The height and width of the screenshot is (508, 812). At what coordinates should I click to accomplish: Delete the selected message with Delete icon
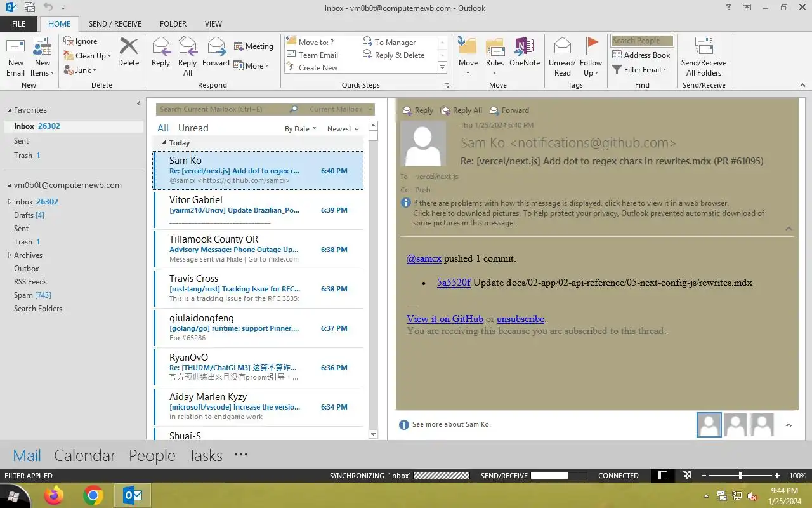(128, 52)
